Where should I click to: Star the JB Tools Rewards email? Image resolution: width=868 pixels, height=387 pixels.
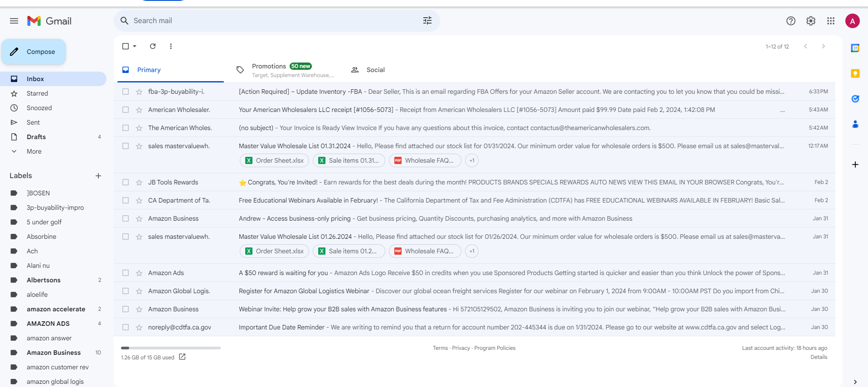[x=139, y=182]
